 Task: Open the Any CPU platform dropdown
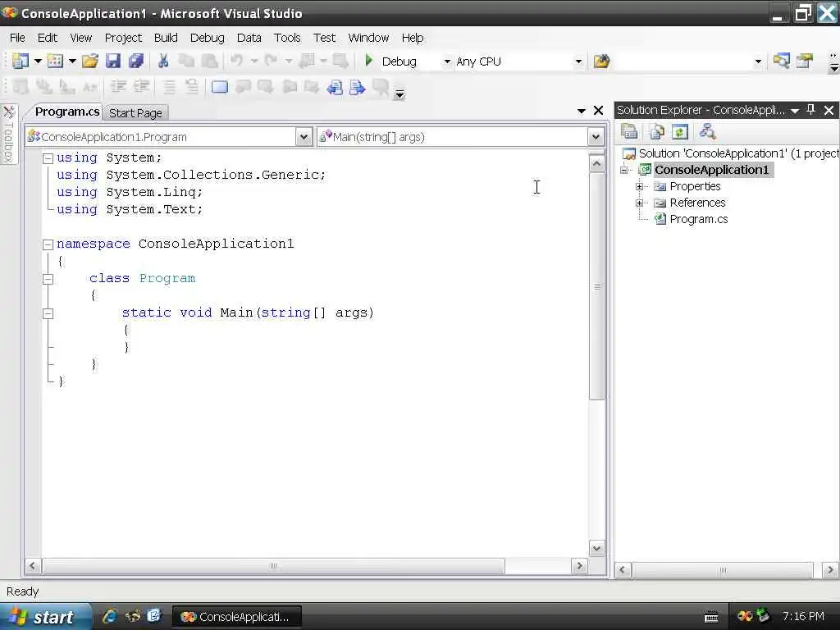pyautogui.click(x=578, y=62)
